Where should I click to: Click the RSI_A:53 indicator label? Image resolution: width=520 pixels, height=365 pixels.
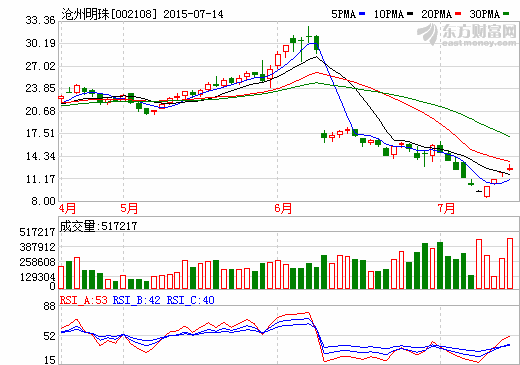tap(84, 300)
